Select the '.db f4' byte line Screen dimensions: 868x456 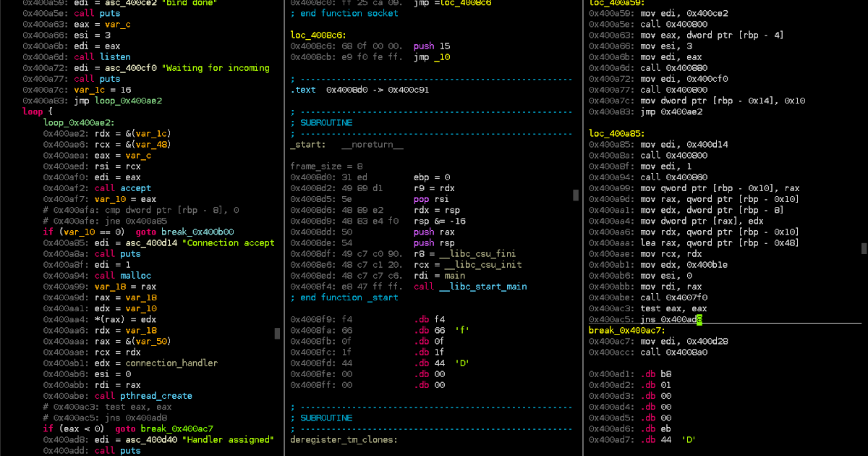tap(429, 319)
